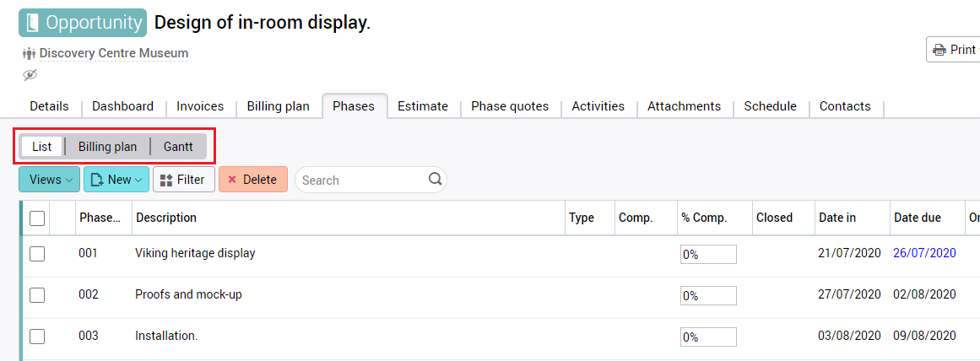
Task: Click the Filter grid icon
Action: [x=166, y=180]
